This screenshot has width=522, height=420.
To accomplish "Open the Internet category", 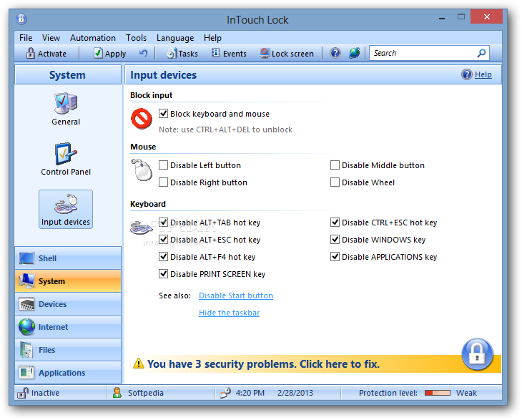I will (x=68, y=327).
